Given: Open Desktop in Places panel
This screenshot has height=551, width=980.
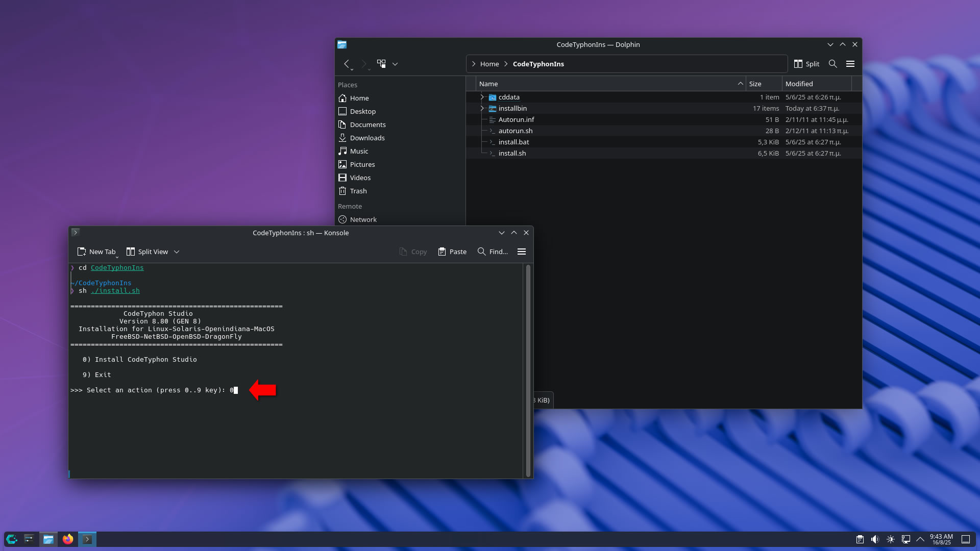Looking at the screenshot, I should tap(400, 111).
